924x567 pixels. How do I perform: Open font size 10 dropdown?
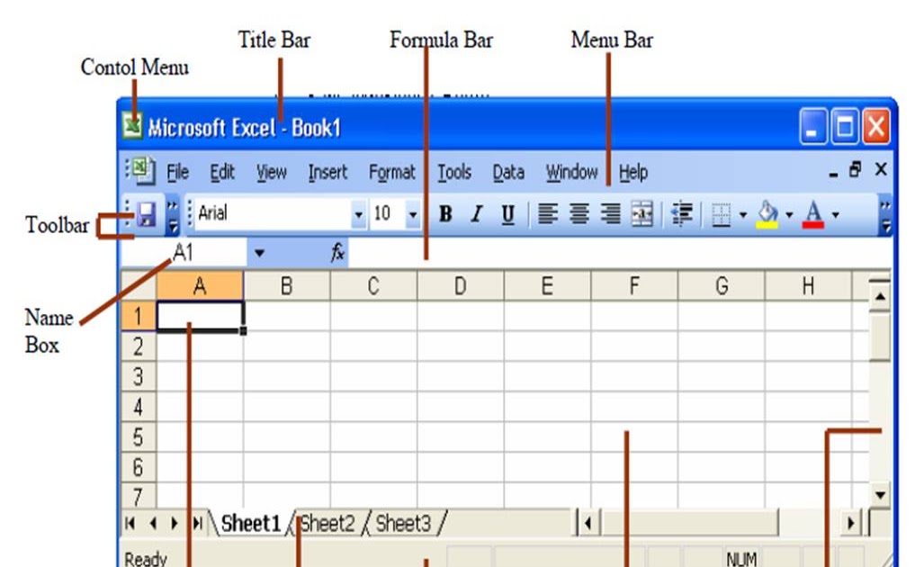(x=413, y=214)
